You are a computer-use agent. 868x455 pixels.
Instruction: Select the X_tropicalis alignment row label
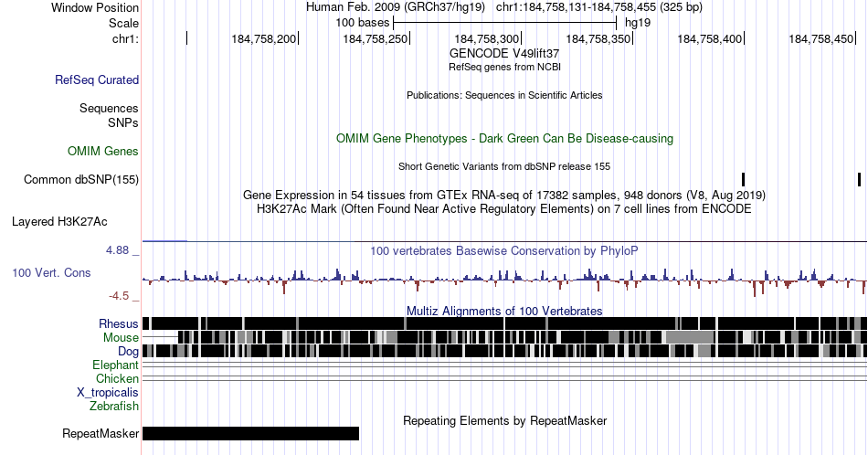click(108, 393)
